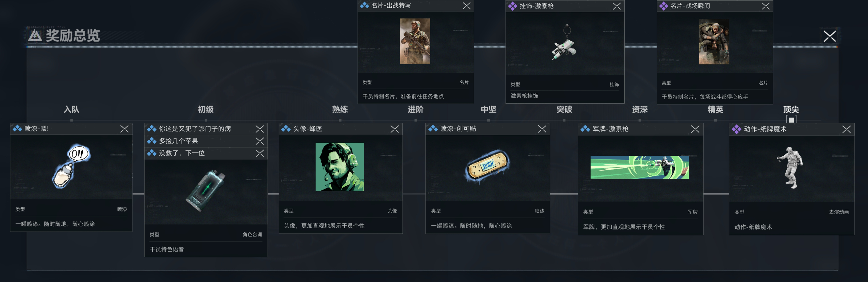Click the 顶尖 tier timeline marker

point(791,120)
